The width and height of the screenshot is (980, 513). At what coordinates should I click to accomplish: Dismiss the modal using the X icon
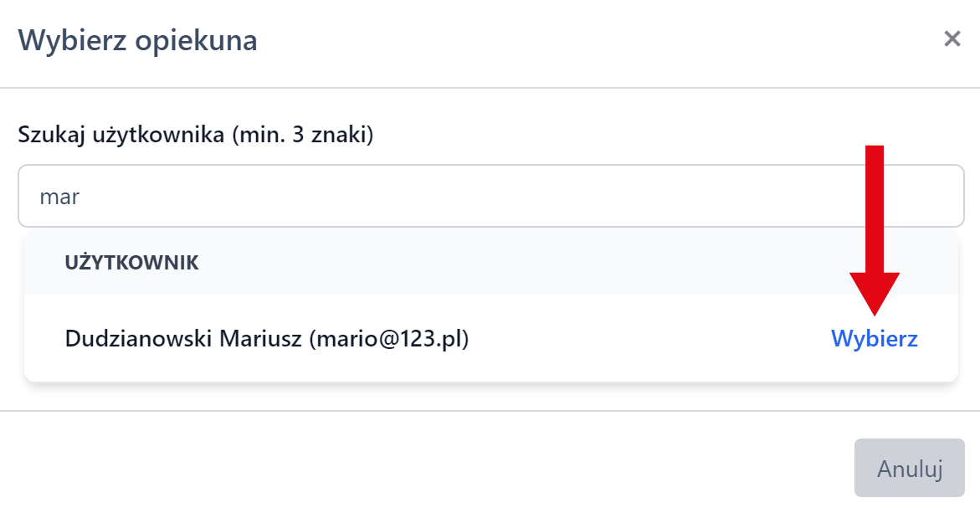[x=952, y=38]
